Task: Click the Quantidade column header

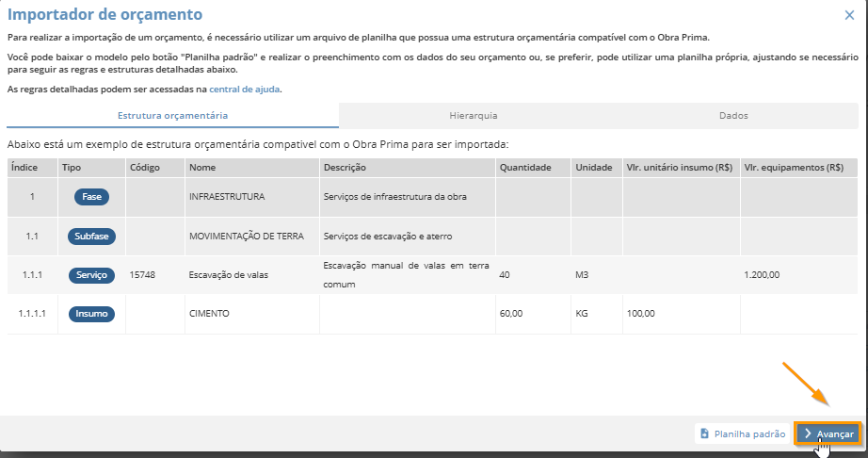Action: coord(525,167)
